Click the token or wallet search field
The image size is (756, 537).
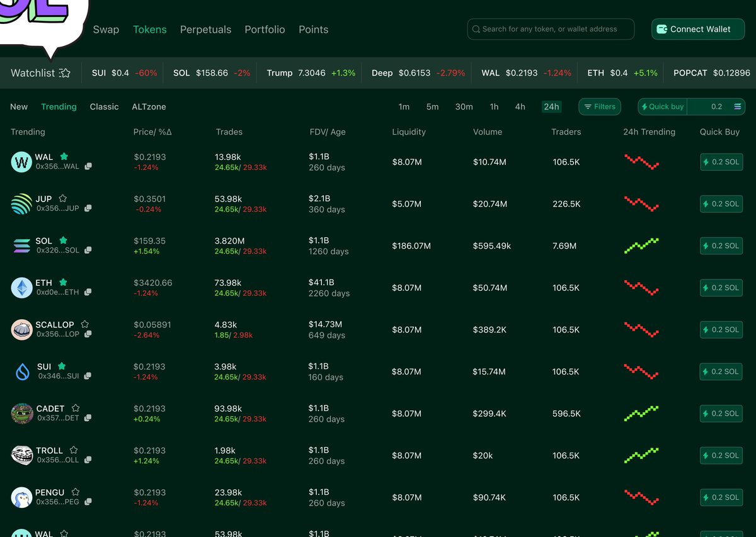click(551, 29)
